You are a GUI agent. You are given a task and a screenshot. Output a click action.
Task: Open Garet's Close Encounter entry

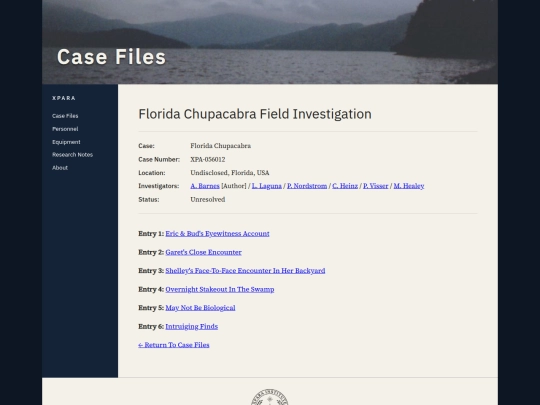click(x=203, y=252)
